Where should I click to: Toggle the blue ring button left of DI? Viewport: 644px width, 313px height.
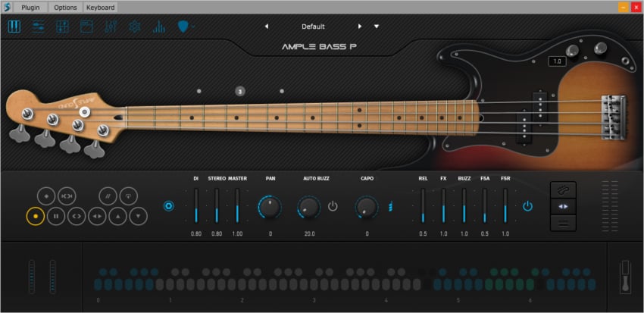169,206
